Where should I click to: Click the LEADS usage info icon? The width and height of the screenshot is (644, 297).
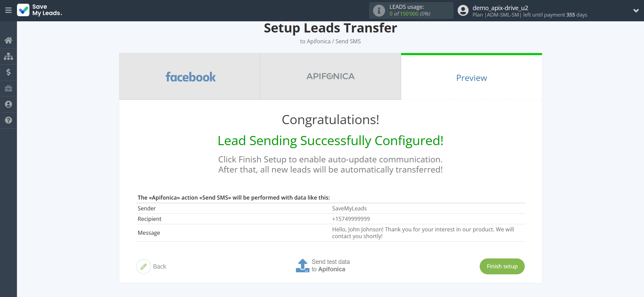coord(379,10)
